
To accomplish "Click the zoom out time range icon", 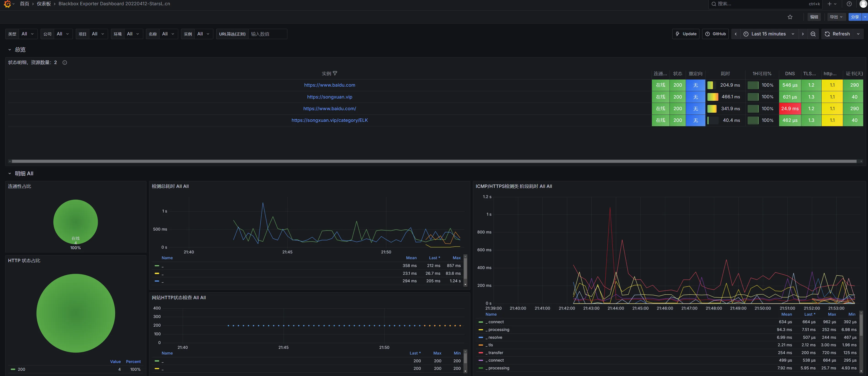I will pos(813,34).
